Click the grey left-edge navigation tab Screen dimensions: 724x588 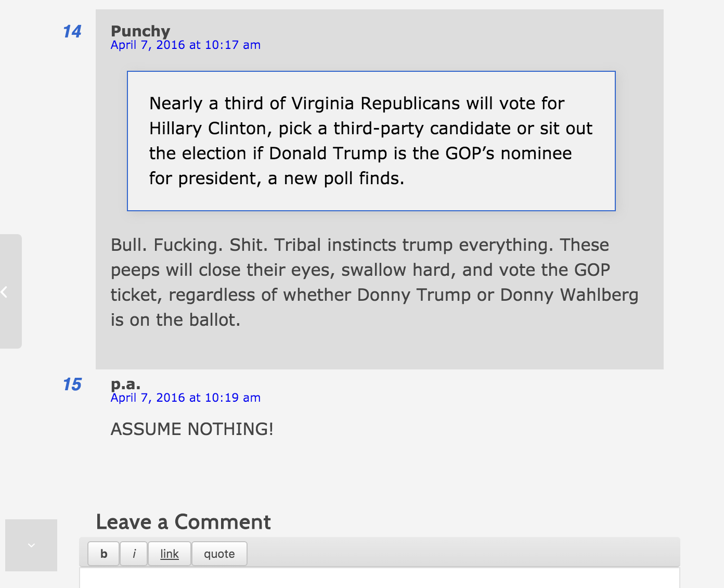(11, 323)
